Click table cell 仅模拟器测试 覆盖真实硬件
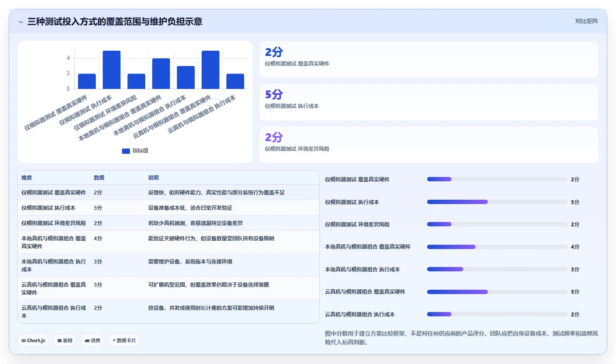 (x=54, y=193)
